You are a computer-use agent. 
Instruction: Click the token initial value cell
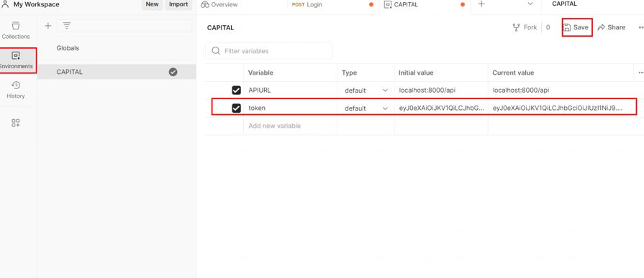(x=441, y=108)
